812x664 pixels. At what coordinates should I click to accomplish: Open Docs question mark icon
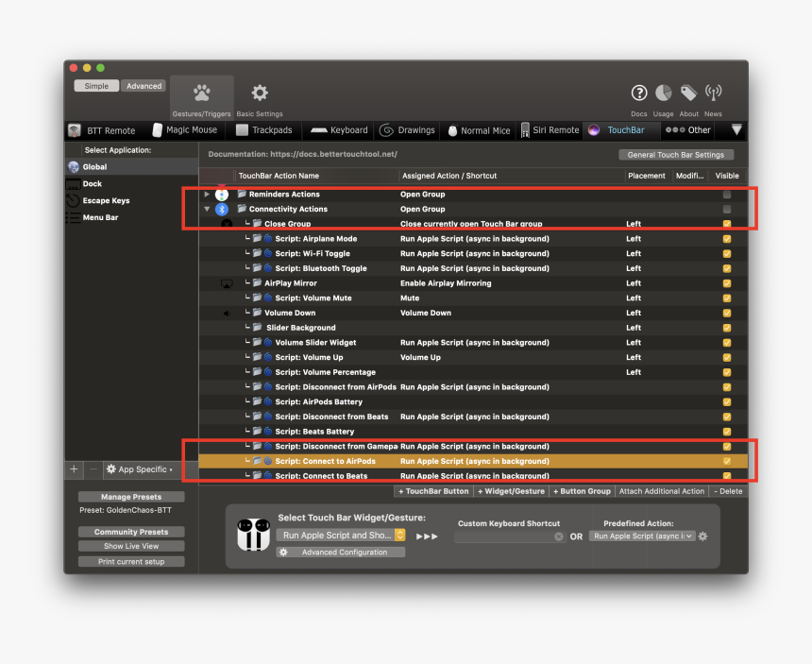pos(639,94)
